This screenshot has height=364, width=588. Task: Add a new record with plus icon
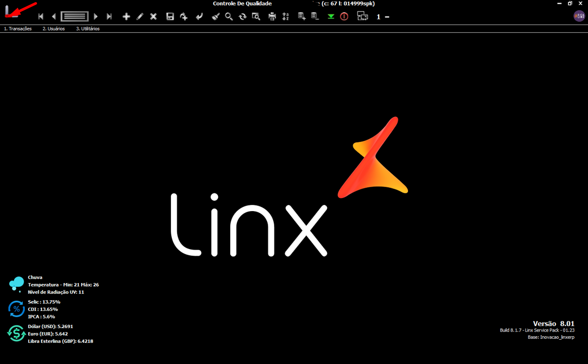126,17
